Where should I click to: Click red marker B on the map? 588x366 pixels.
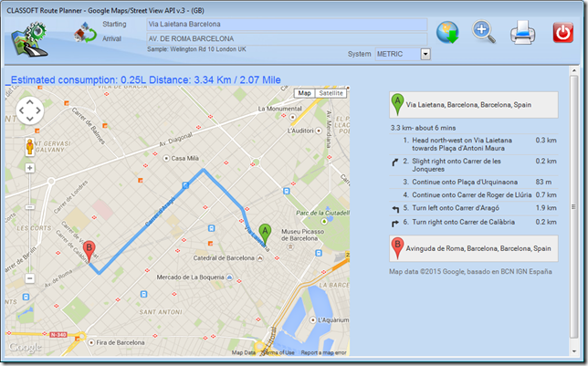tap(89, 251)
